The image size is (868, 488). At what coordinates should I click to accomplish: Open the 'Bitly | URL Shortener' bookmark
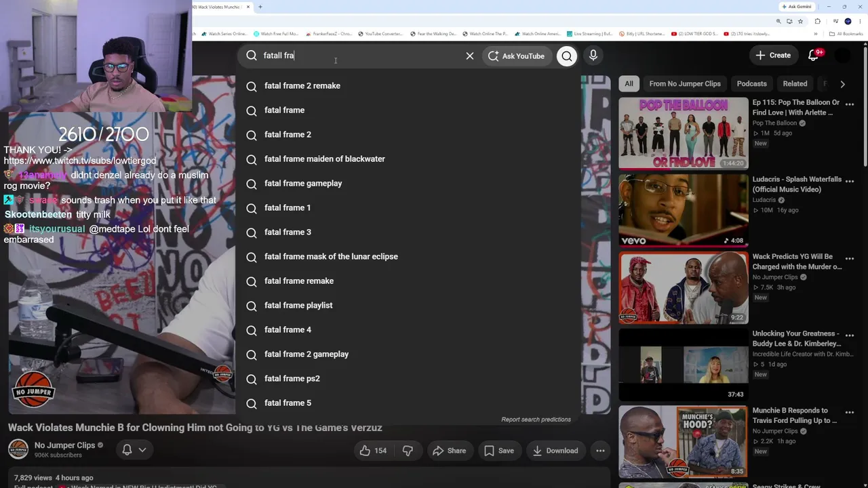point(642,34)
